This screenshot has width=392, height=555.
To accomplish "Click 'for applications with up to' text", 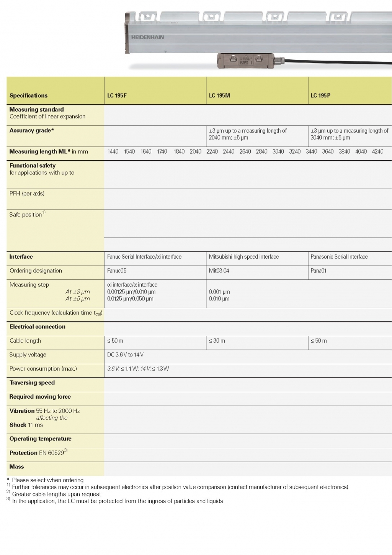I will 42,173.
